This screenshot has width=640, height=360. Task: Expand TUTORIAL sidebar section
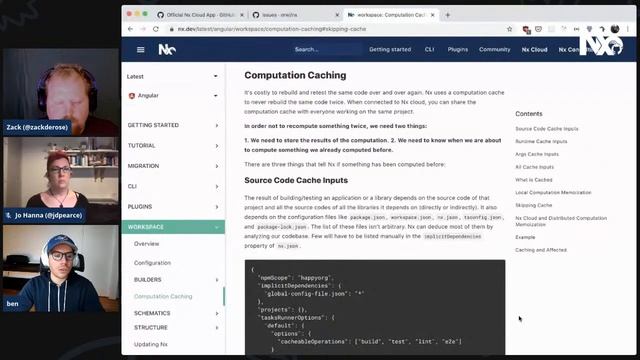[x=173, y=146]
